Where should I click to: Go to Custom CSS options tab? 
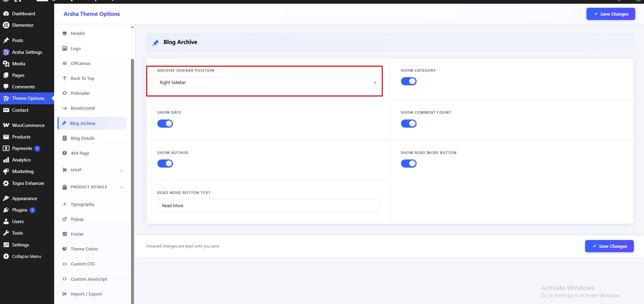[92, 264]
